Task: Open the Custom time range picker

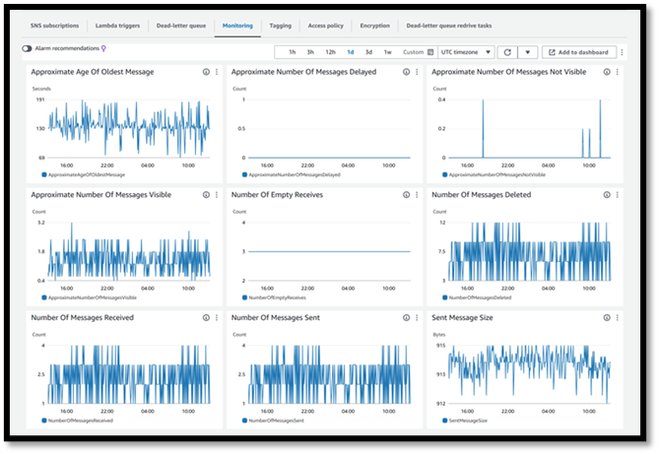Action: (x=418, y=52)
